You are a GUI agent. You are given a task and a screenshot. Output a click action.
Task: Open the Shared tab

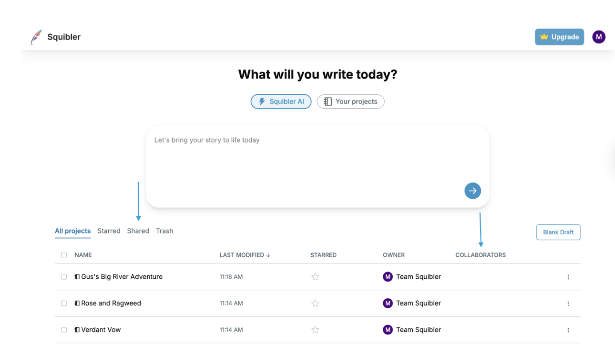click(138, 231)
